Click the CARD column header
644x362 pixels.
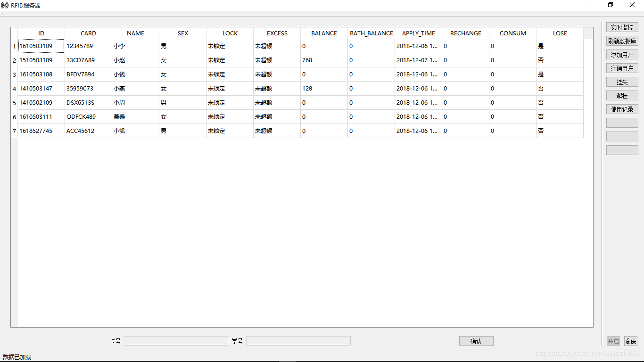(89, 33)
